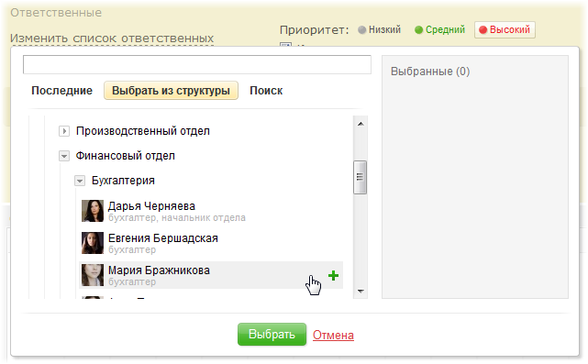Collapse Финансовый отдел node

(x=64, y=156)
